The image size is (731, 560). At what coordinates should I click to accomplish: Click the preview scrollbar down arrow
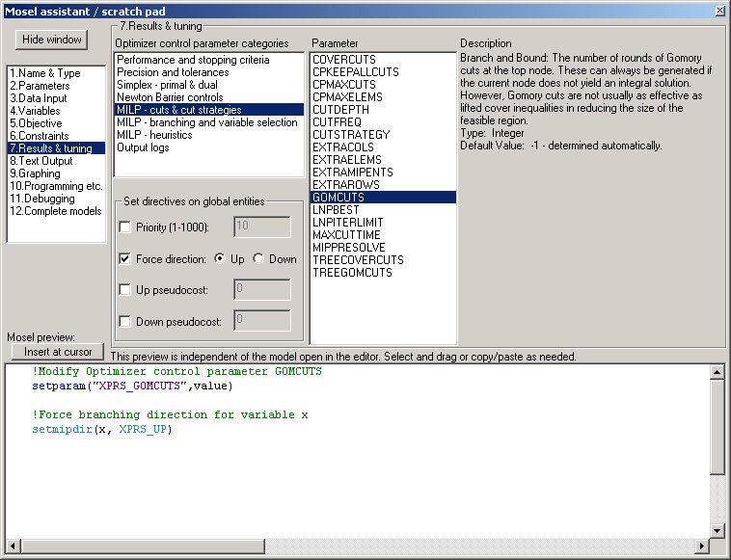coord(717,530)
